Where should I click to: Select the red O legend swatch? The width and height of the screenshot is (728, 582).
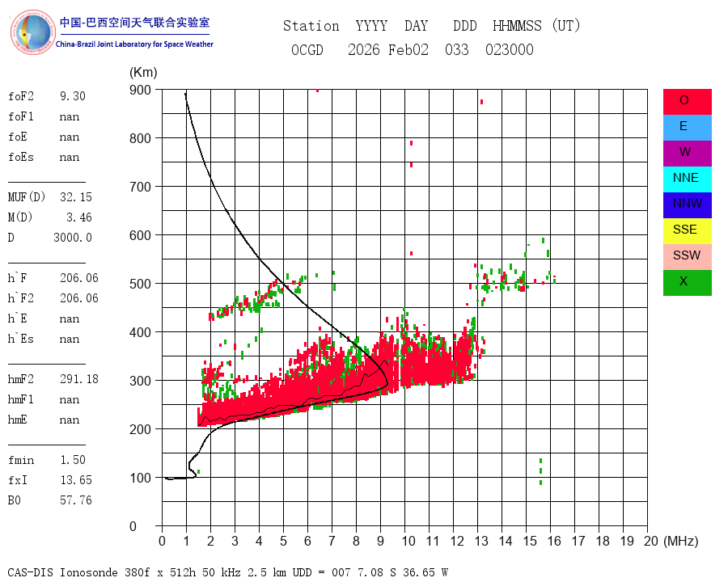click(687, 101)
